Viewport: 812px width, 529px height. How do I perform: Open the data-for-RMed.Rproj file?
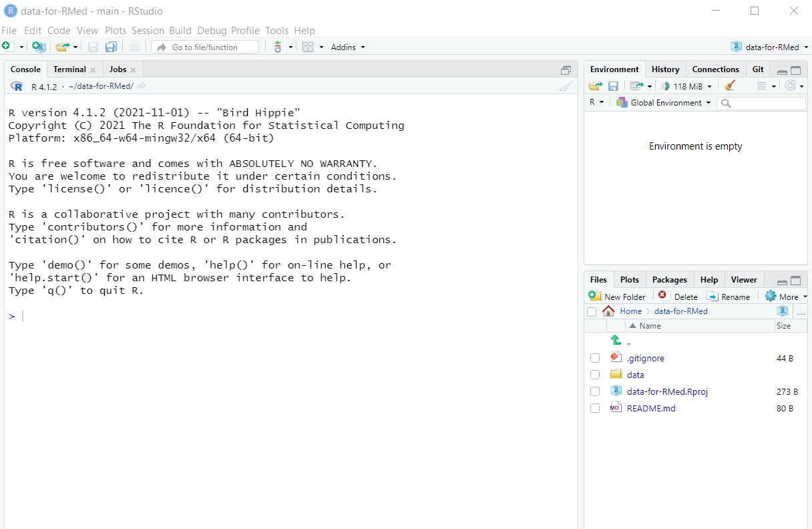point(666,391)
